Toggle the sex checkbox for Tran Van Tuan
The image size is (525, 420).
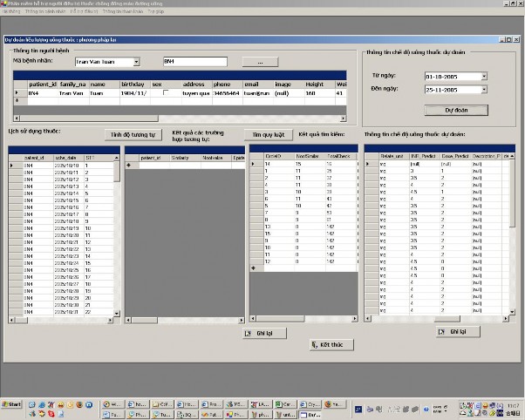(x=166, y=91)
